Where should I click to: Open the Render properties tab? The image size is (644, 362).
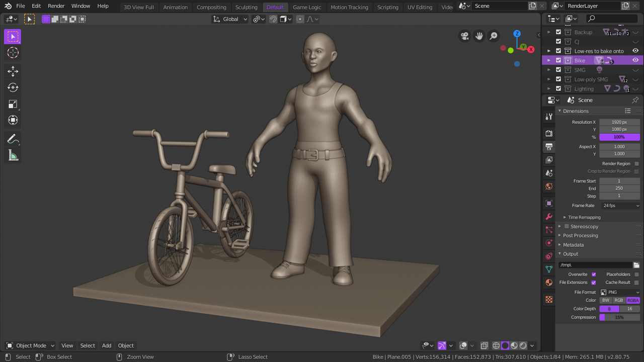coord(549,133)
